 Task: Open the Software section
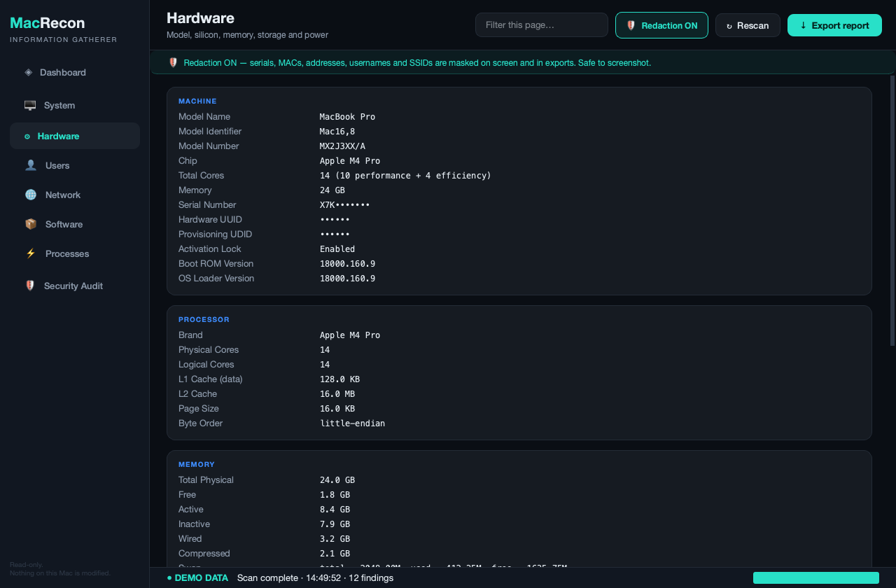coord(75,224)
